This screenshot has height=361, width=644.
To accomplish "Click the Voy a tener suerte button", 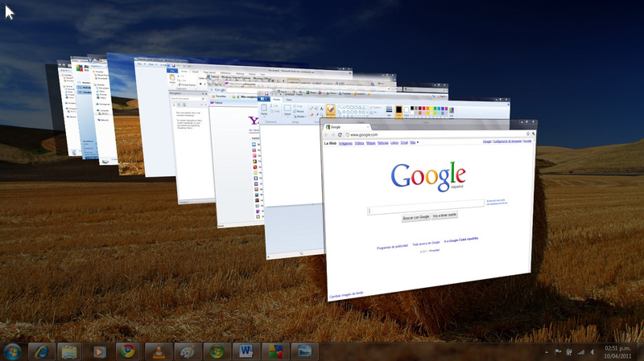I will [444, 215].
